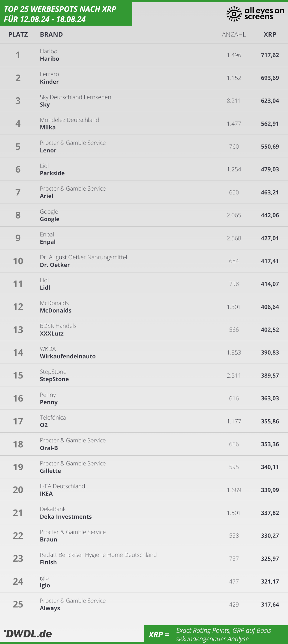Select the Google spot count 2.065
Image resolution: width=288 pixels, height=644 pixels.
coord(234,215)
